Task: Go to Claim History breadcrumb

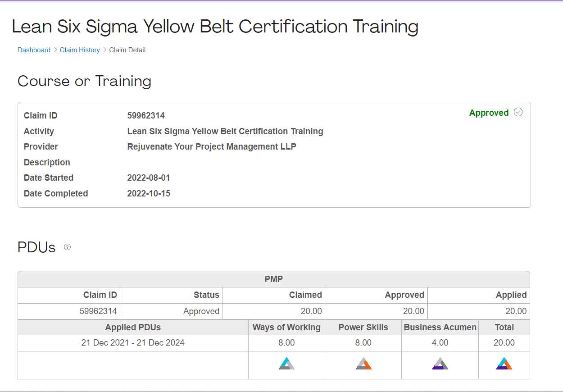Action: tap(80, 50)
